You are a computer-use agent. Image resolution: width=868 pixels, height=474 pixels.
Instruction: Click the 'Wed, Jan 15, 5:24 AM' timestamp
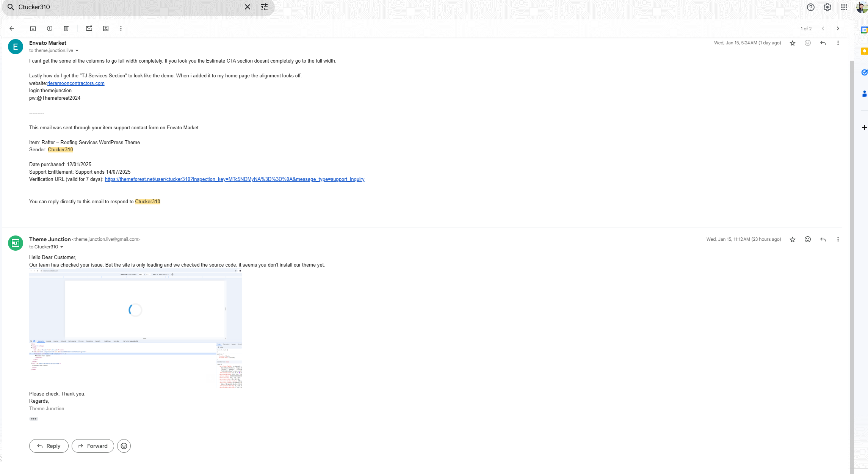[x=747, y=43]
